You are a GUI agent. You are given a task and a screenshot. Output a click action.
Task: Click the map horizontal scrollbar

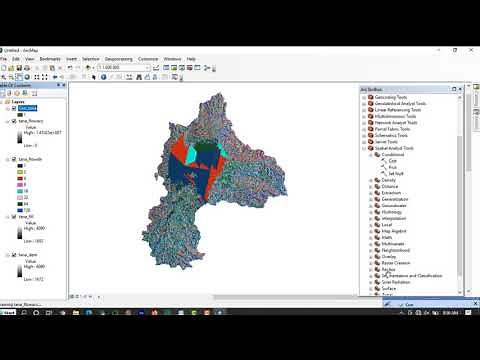click(x=287, y=297)
